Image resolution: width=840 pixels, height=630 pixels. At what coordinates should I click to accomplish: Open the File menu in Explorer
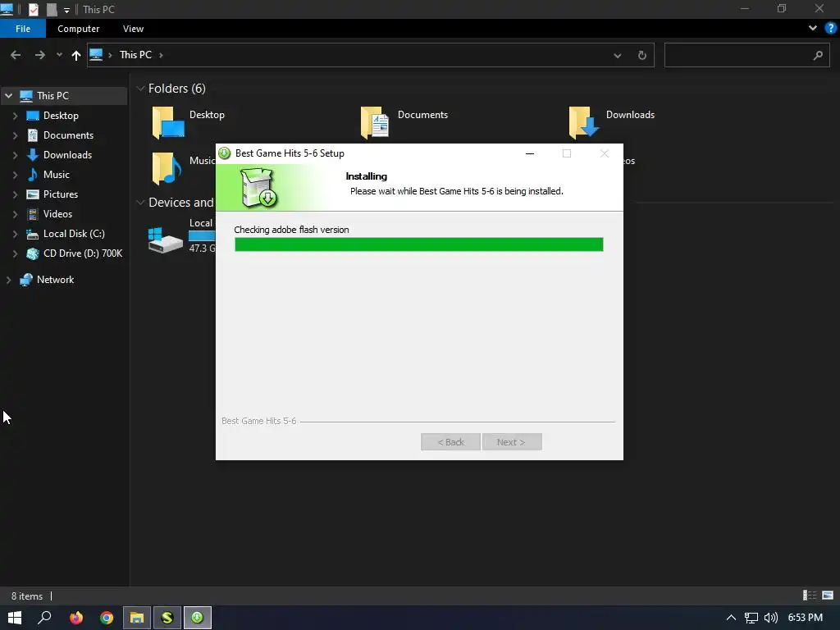(23, 29)
